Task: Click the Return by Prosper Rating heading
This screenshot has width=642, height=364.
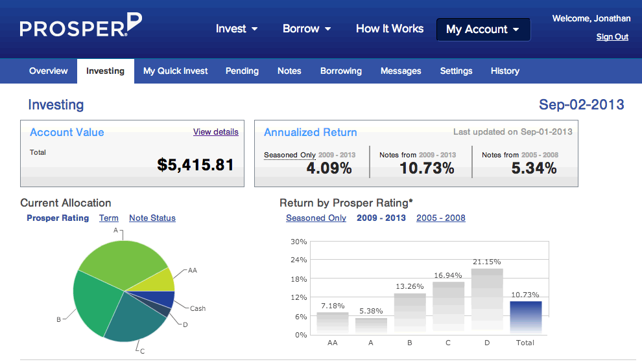Action: point(346,203)
